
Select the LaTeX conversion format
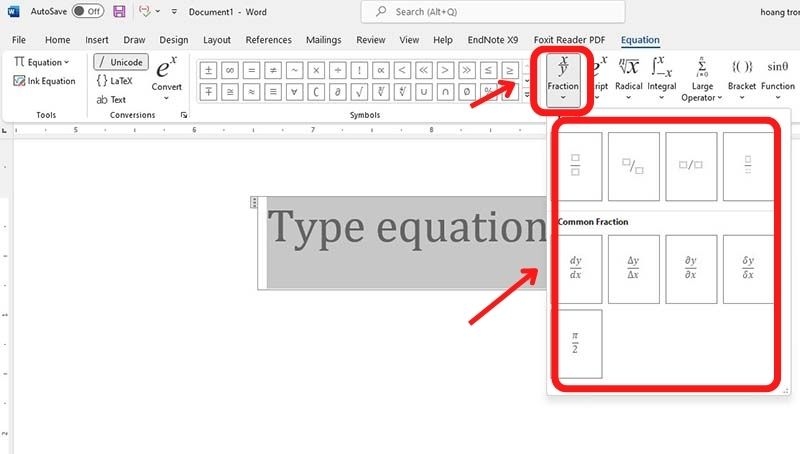click(115, 81)
